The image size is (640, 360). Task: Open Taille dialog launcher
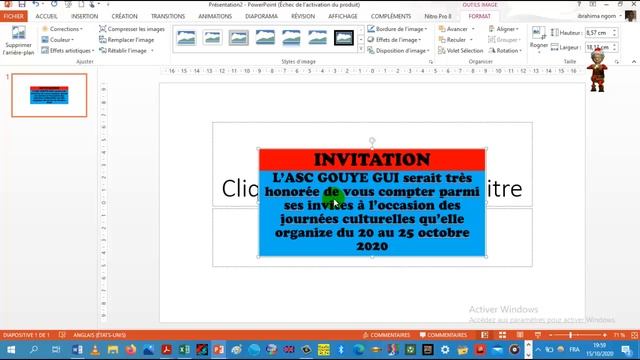tap(617, 62)
